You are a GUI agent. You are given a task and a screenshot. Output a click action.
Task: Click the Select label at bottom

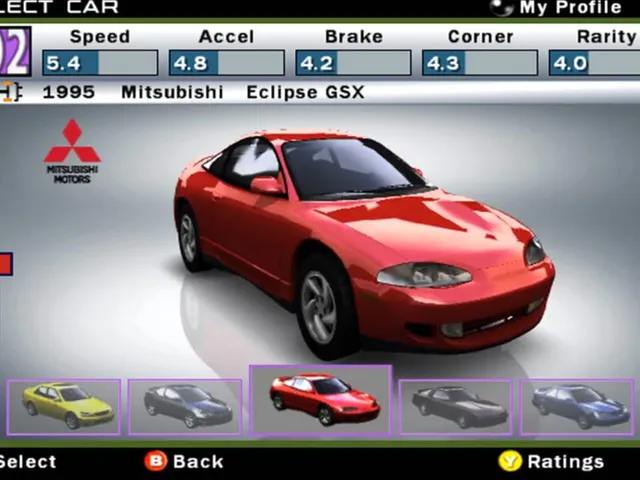pyautogui.click(x=27, y=462)
